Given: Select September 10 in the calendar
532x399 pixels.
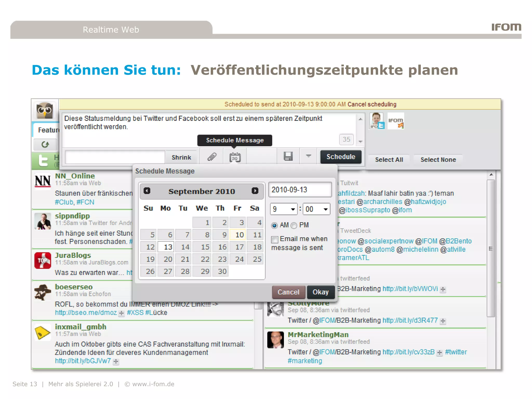Looking at the screenshot, I should tap(237, 235).
